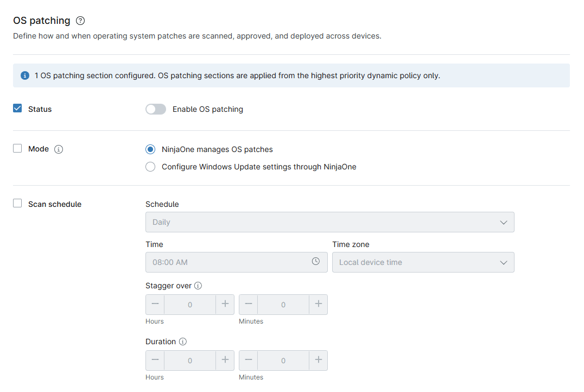
Task: Increase Duration hours value
Action: pyautogui.click(x=225, y=360)
